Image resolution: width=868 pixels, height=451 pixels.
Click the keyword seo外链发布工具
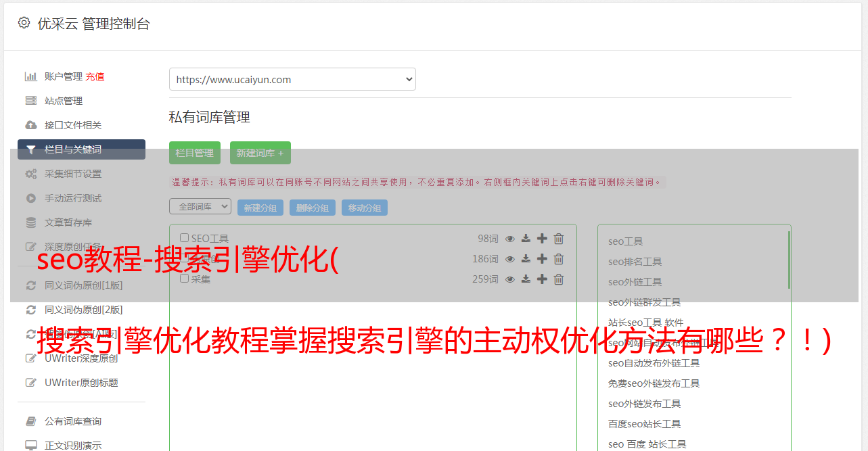[644, 404]
